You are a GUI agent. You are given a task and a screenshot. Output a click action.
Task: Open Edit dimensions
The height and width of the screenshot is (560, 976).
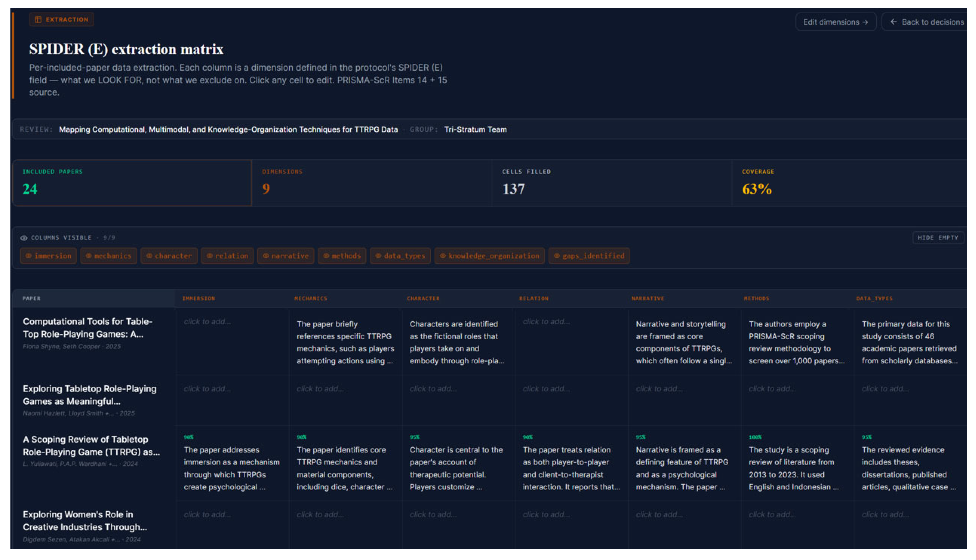coord(835,22)
